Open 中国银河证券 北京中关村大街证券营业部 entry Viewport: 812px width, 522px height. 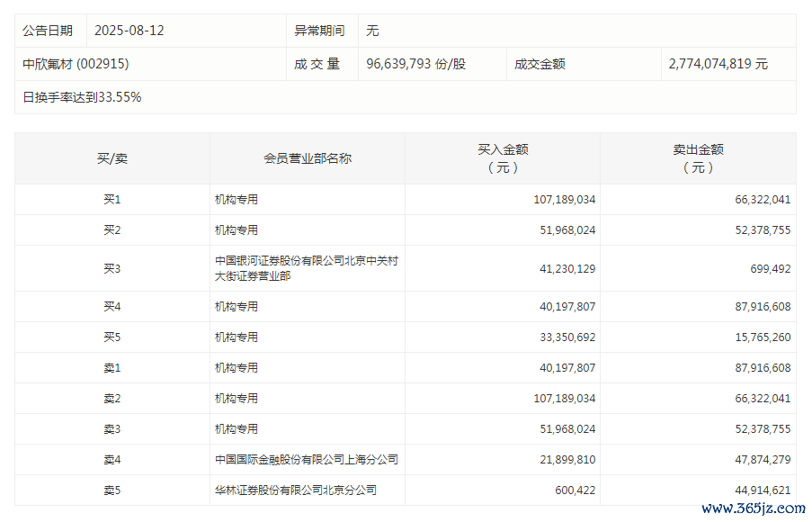(306, 268)
